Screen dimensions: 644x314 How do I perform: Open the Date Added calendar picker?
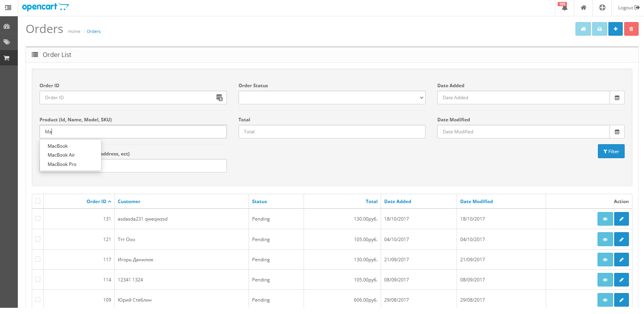(x=617, y=98)
